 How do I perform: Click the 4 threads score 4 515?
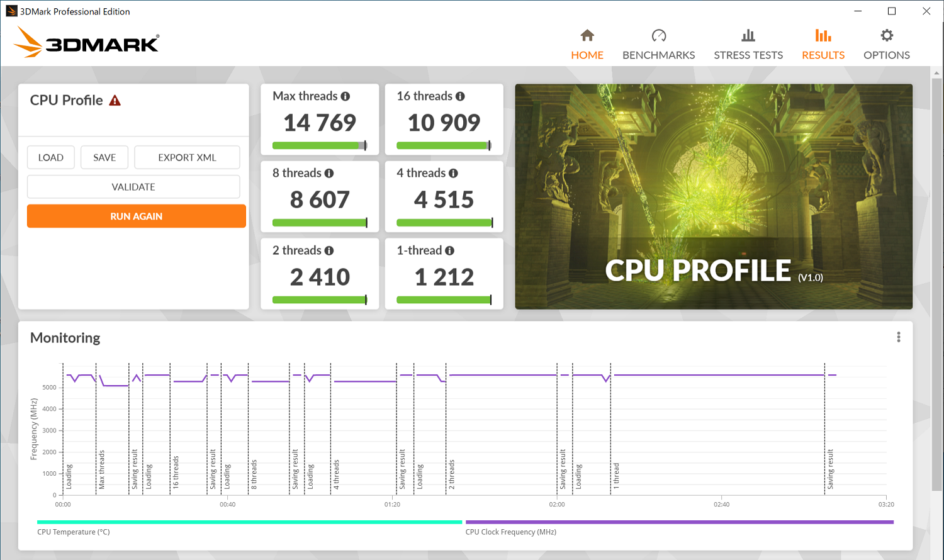tap(444, 200)
